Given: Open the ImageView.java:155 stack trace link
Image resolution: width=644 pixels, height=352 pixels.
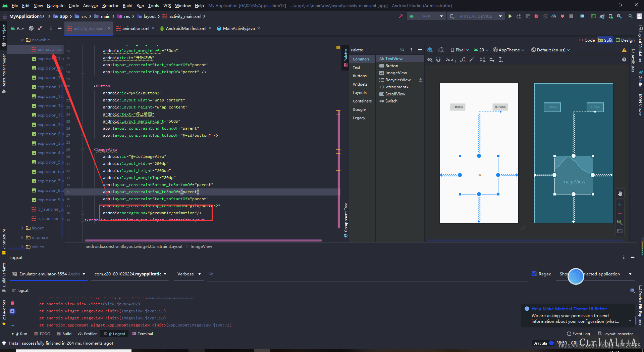Looking at the screenshot, I should pos(143,311).
